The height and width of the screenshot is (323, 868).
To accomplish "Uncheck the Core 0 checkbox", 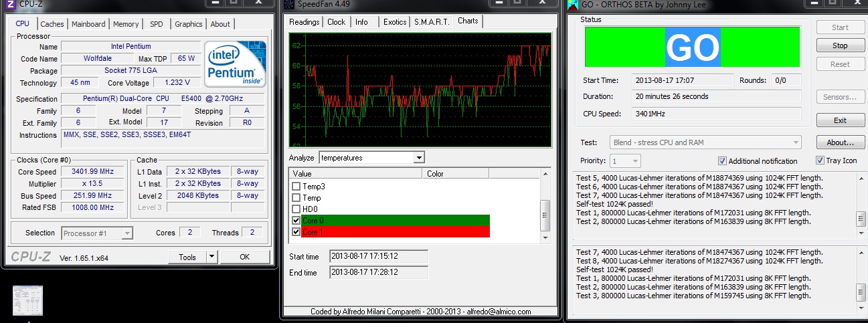I will tap(296, 221).
